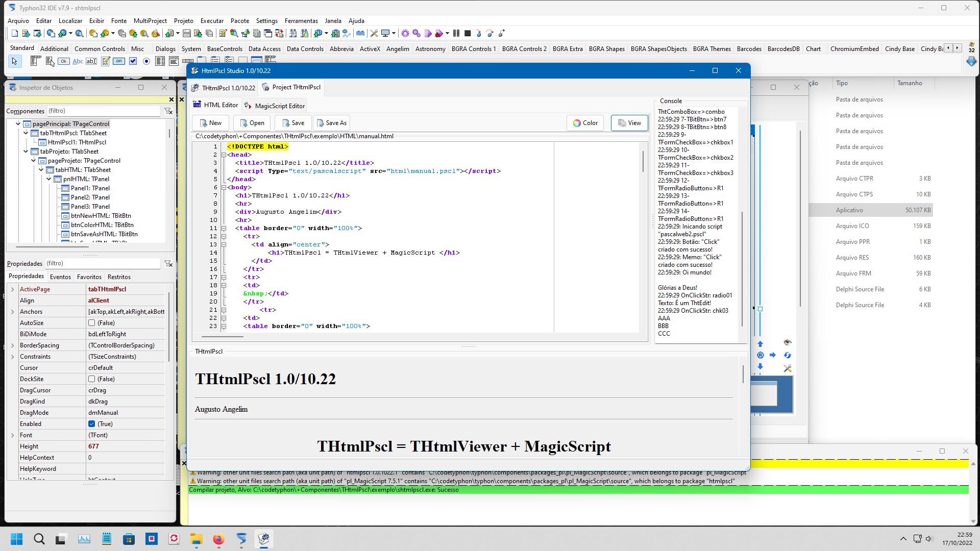The width and height of the screenshot is (980, 551).
Task: Click the pause execution toolbar icon
Action: click(456, 34)
